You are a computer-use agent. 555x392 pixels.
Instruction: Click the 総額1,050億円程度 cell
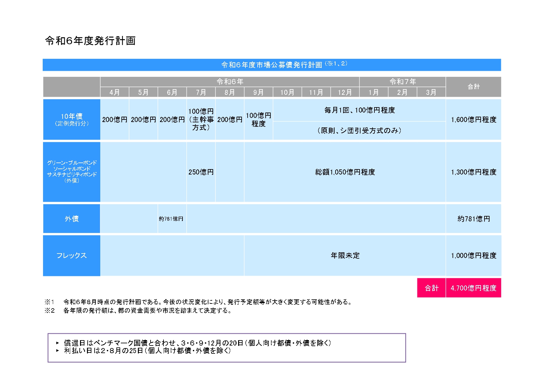(x=345, y=172)
